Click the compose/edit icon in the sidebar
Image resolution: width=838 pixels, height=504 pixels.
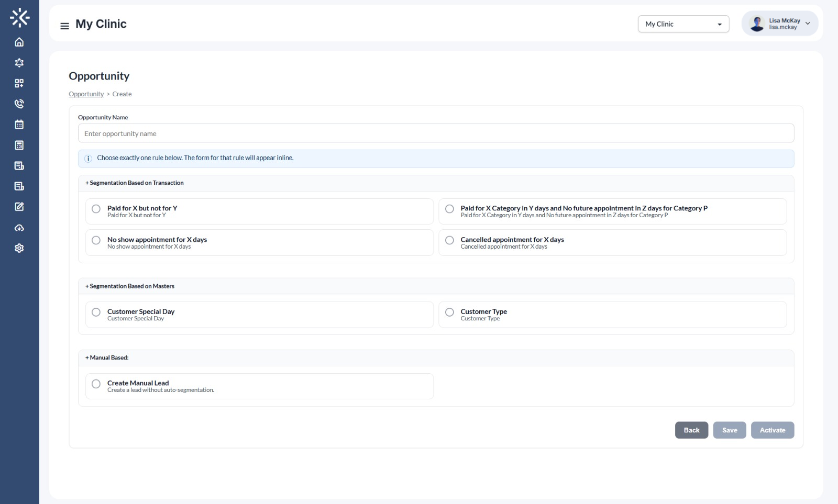coord(19,206)
